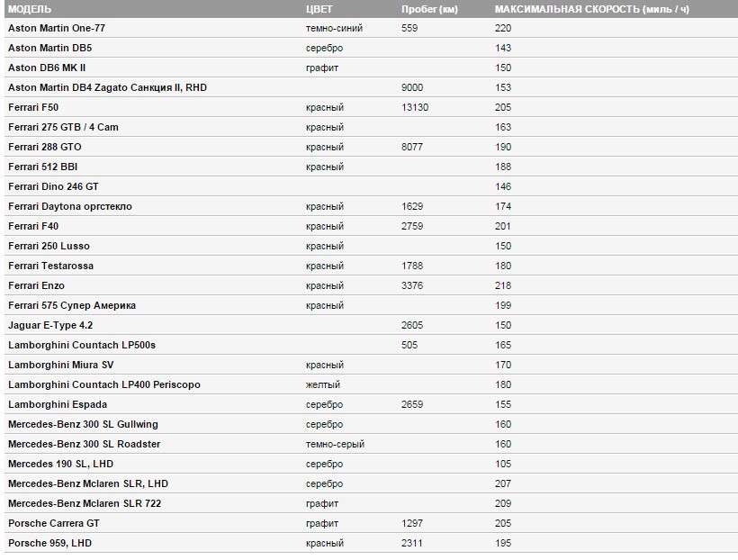Screen dimensions: 738x560
Task: Select the Lamborghini Miura SV speed 170
Action: 503,365
